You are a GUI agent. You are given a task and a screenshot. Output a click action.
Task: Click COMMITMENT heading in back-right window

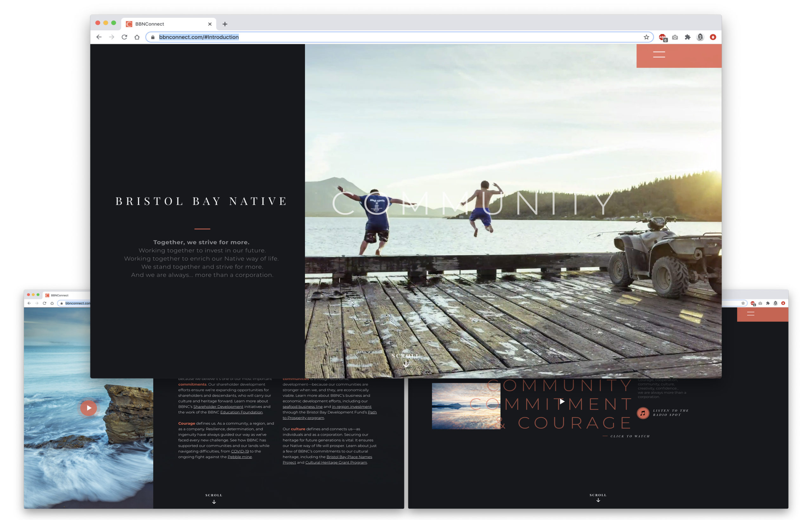[551, 404]
